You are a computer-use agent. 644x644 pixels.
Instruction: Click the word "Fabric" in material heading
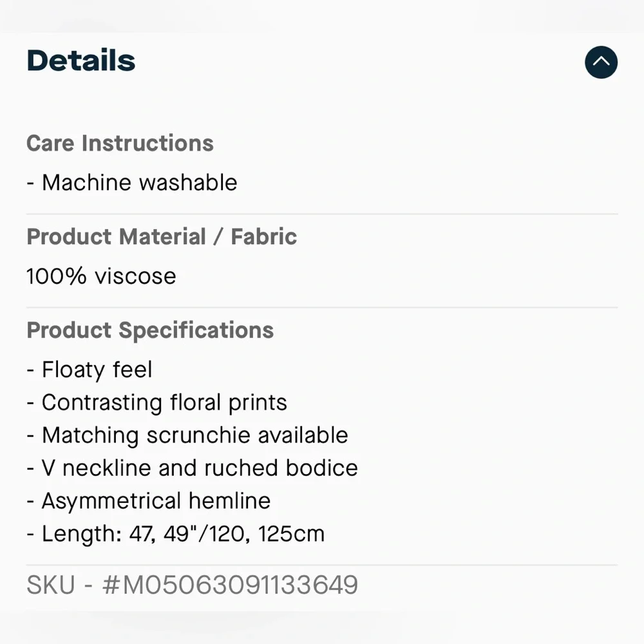pos(264,237)
